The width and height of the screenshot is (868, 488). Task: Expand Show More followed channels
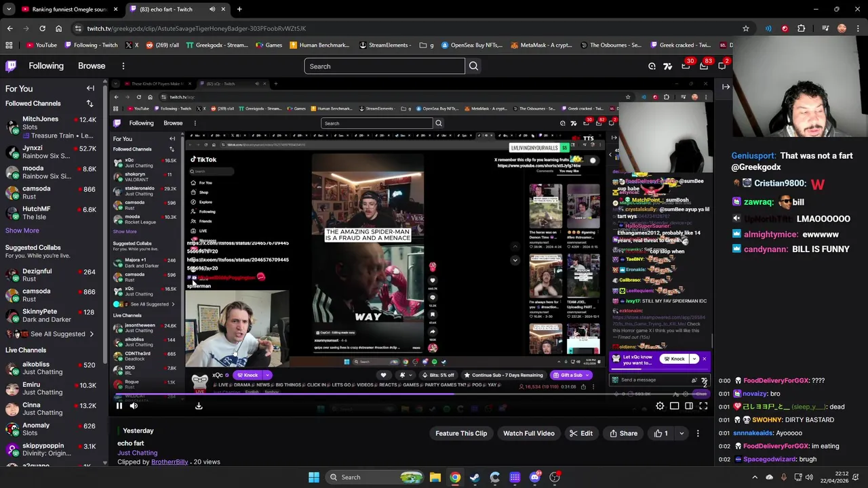(x=22, y=230)
